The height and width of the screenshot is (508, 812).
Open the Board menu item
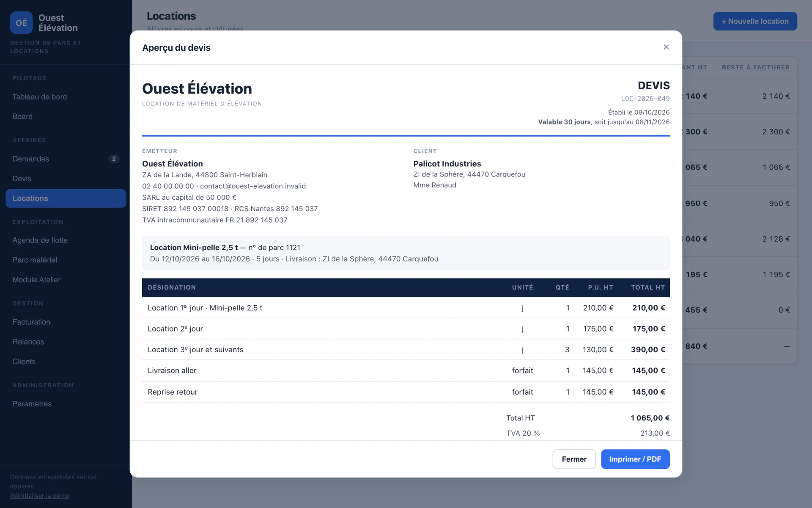tap(66, 116)
